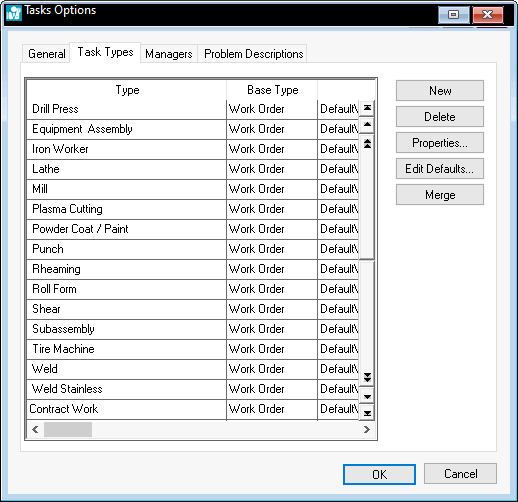Screen dimensions: 518x502
Task: Open Properties for the task type
Action: (x=440, y=142)
